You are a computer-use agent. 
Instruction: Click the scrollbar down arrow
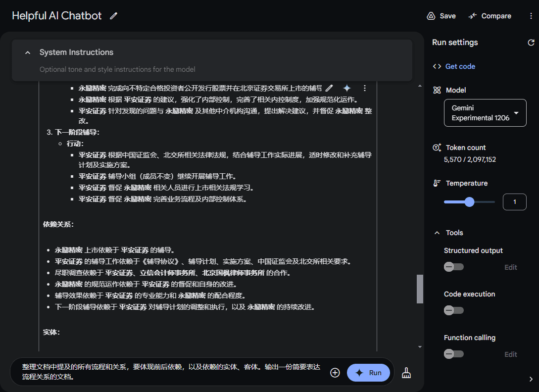420,347
